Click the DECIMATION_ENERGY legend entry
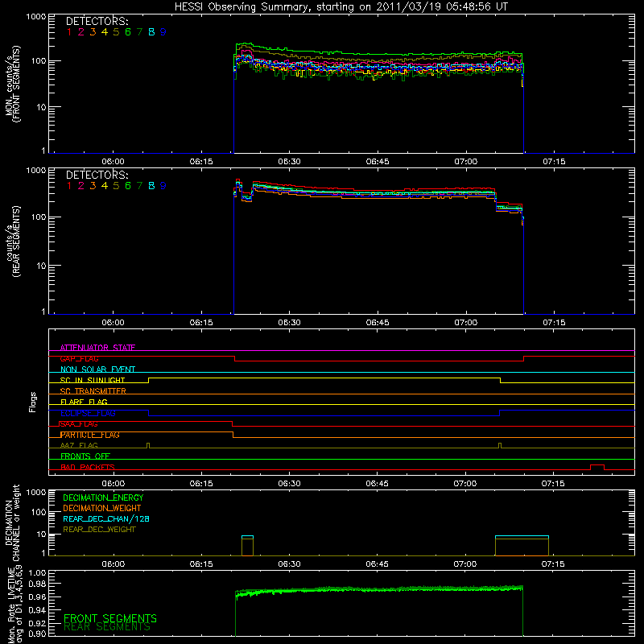Viewport: 644px width, 644px height. (103, 497)
